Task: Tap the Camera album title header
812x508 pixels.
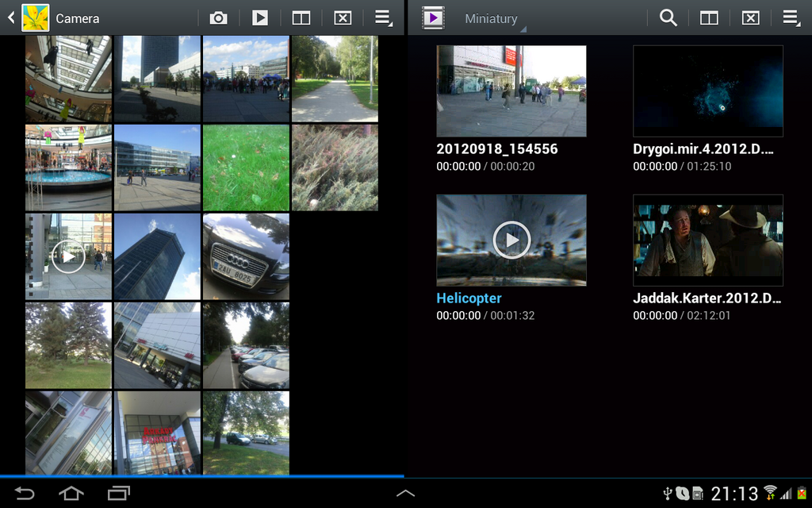Action: (x=79, y=17)
